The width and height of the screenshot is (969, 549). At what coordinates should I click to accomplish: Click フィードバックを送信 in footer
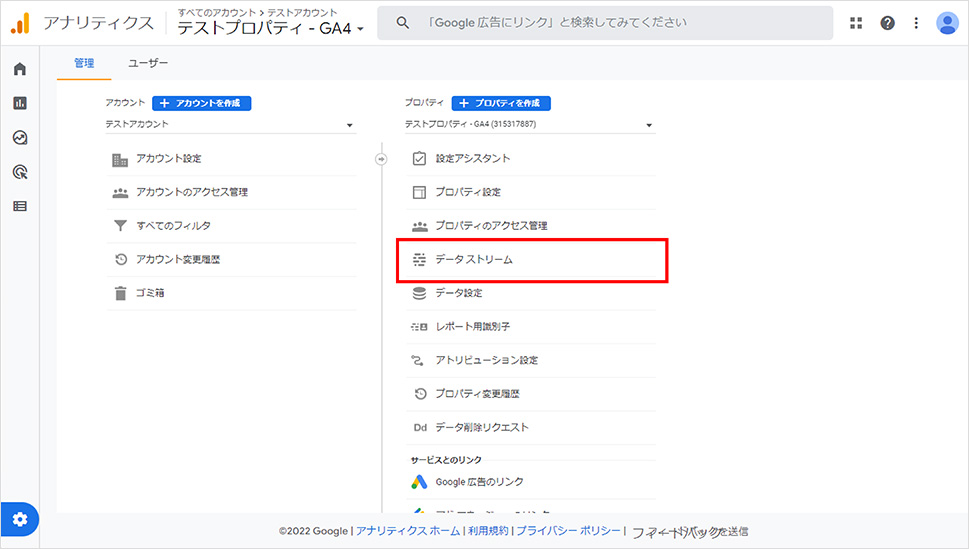coord(690,532)
